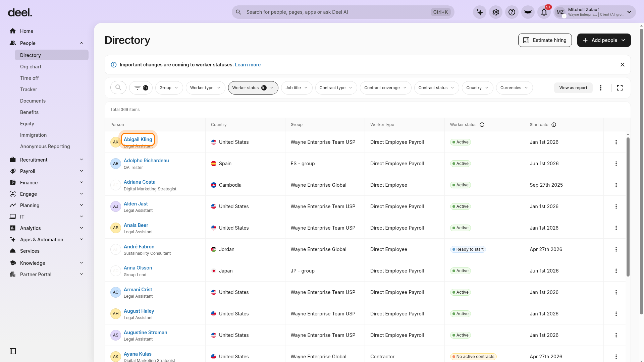The image size is (644, 362).
Task: Open the Contract type filter dropdown
Action: [x=336, y=88]
